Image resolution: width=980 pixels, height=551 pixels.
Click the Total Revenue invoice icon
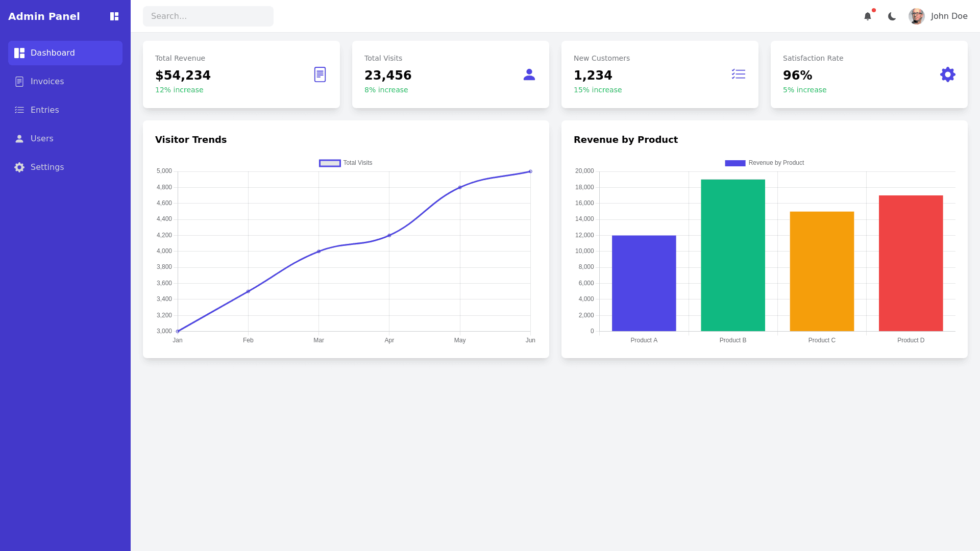[x=320, y=74]
